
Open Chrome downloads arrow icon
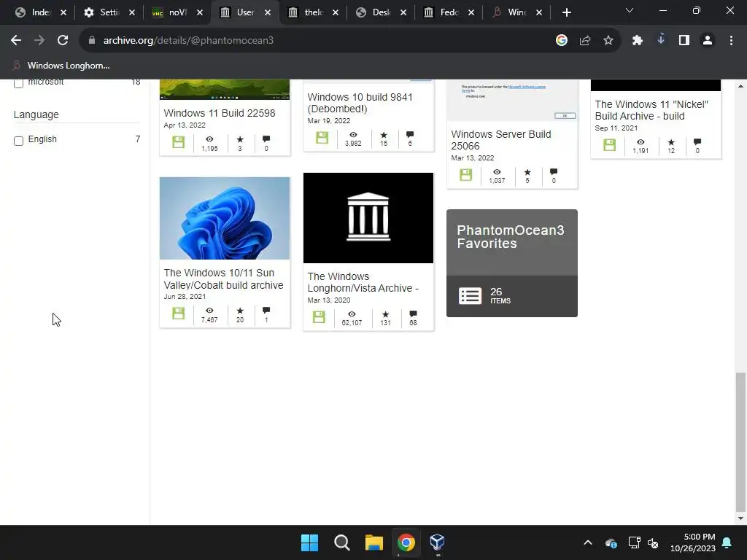coord(661,40)
